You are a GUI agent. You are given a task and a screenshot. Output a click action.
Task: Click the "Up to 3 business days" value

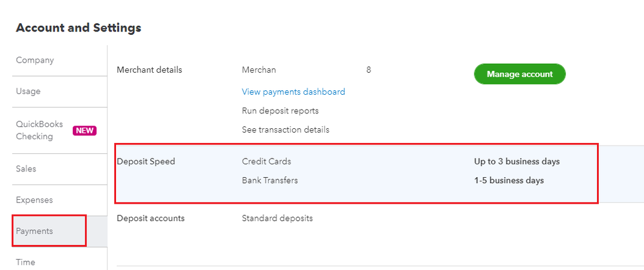516,162
